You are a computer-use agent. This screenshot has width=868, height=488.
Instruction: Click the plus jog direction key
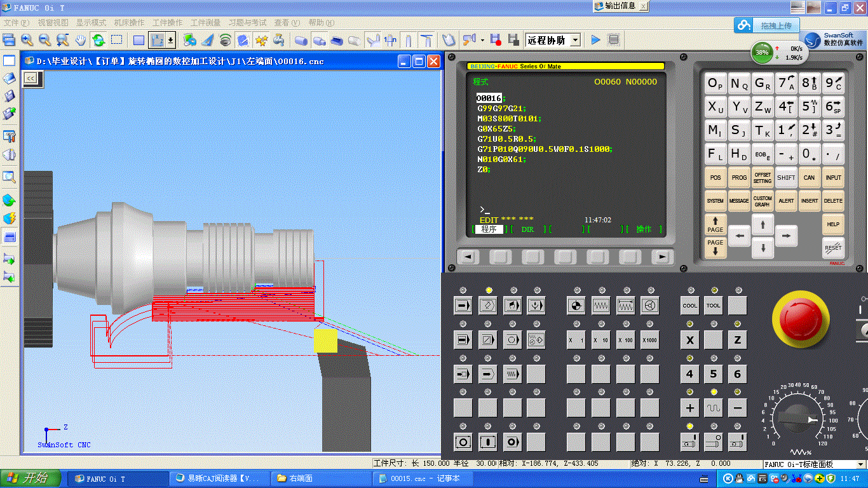point(689,408)
